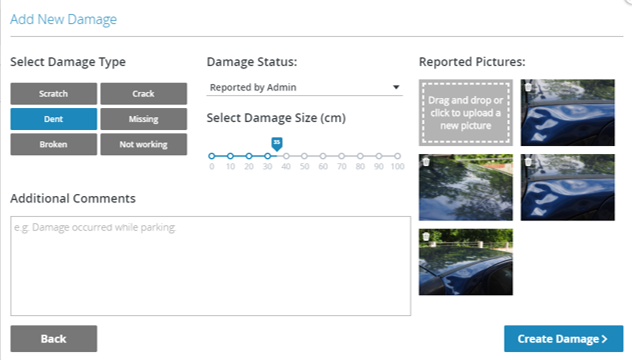The image size is (632, 360).
Task: Click the Add New Damage heading
Action: pos(63,19)
